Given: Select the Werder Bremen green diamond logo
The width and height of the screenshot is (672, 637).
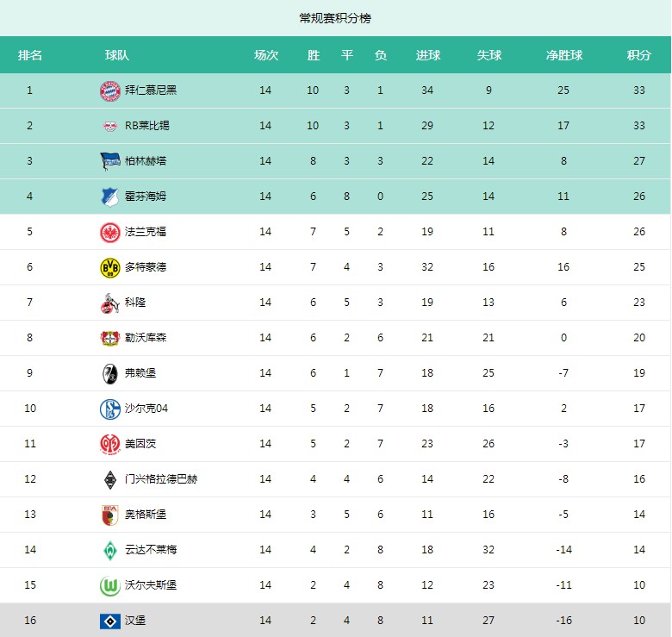Looking at the screenshot, I should [110, 551].
